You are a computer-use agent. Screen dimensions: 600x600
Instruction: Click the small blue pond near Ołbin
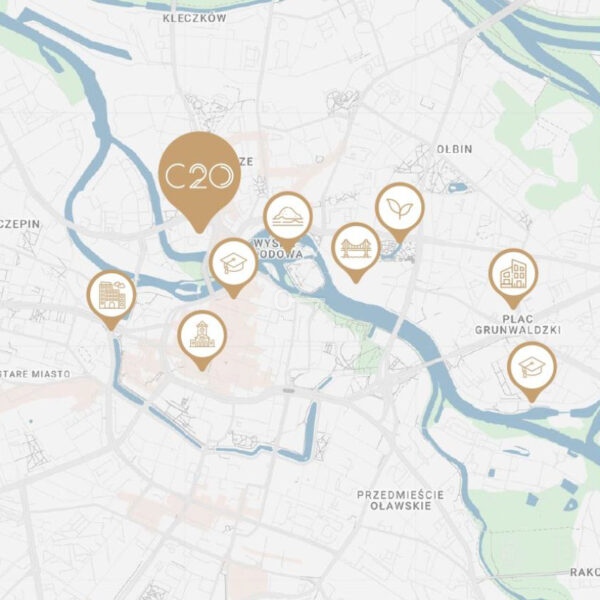(x=458, y=188)
